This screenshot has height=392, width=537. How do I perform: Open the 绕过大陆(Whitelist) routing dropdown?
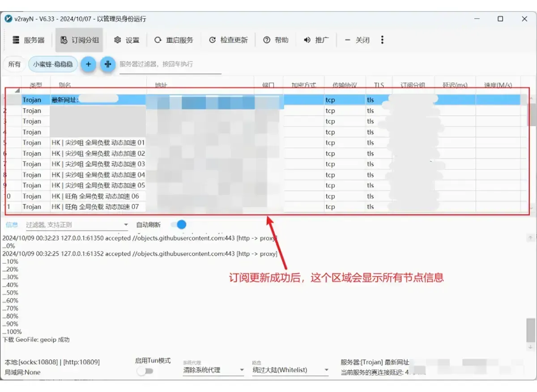pyautogui.click(x=290, y=370)
